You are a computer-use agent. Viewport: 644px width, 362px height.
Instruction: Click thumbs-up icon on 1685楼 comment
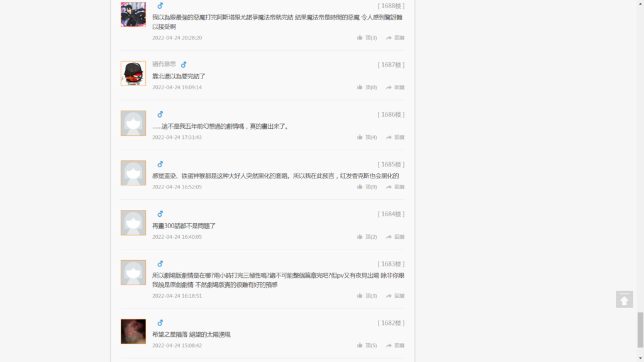[359, 187]
